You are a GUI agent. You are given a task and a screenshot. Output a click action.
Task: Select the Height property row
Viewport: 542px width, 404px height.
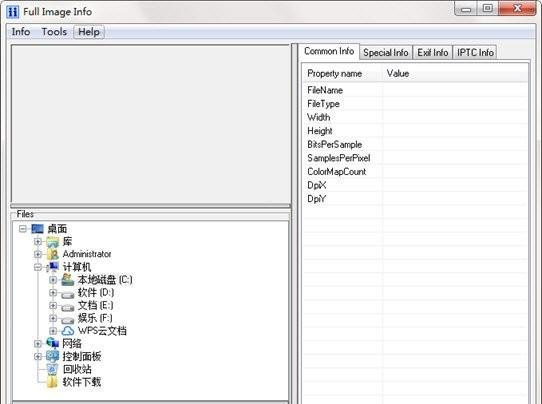(415, 131)
